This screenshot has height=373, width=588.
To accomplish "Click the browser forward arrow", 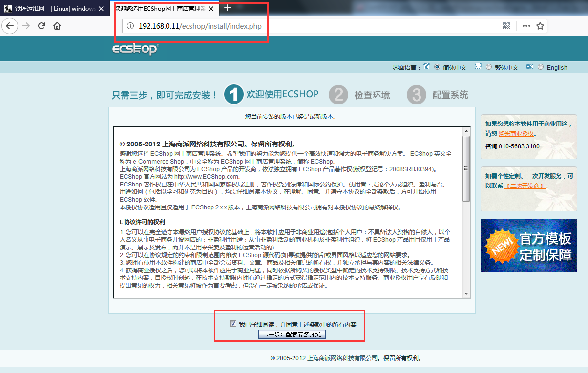I will [26, 26].
